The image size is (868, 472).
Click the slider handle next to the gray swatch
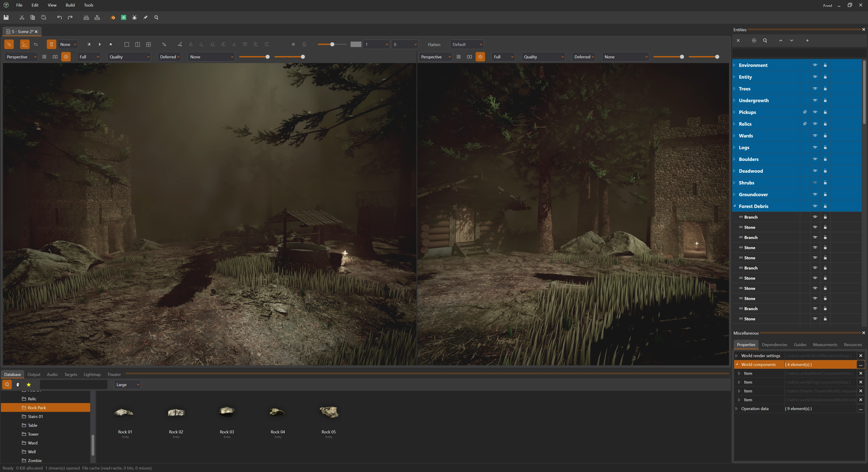pos(332,45)
